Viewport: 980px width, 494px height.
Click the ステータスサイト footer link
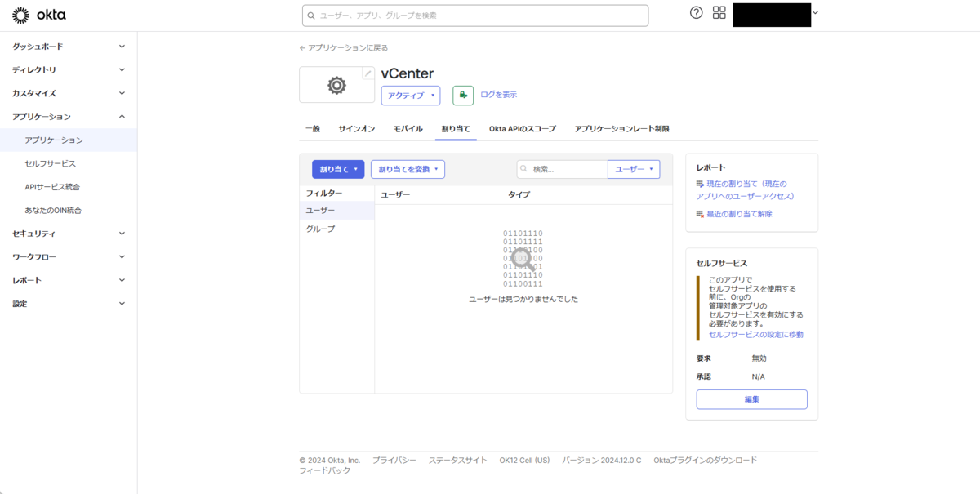pos(458,460)
